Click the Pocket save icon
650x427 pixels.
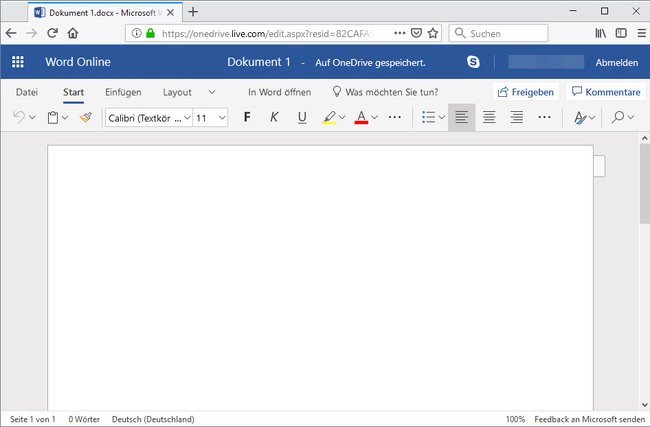point(416,33)
